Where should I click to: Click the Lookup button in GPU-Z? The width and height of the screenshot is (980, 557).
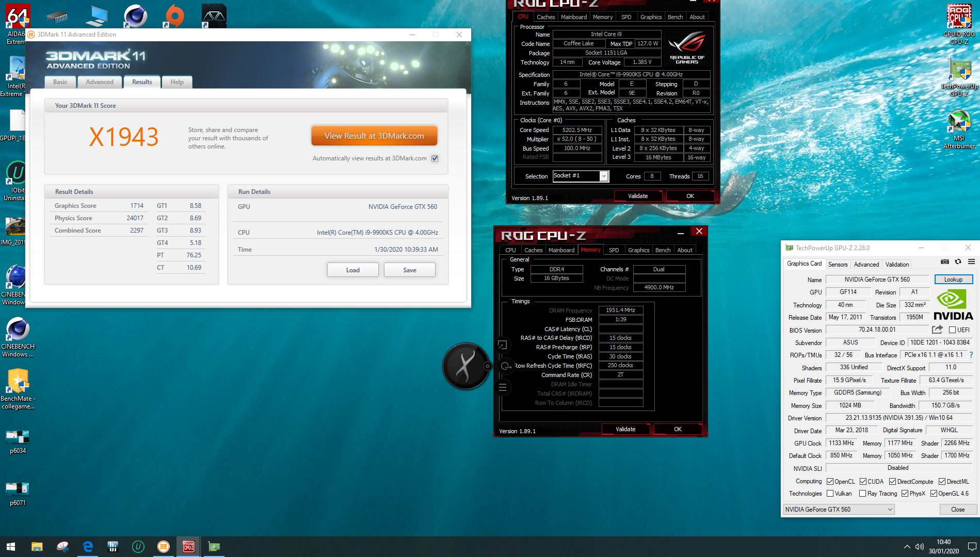(x=953, y=280)
